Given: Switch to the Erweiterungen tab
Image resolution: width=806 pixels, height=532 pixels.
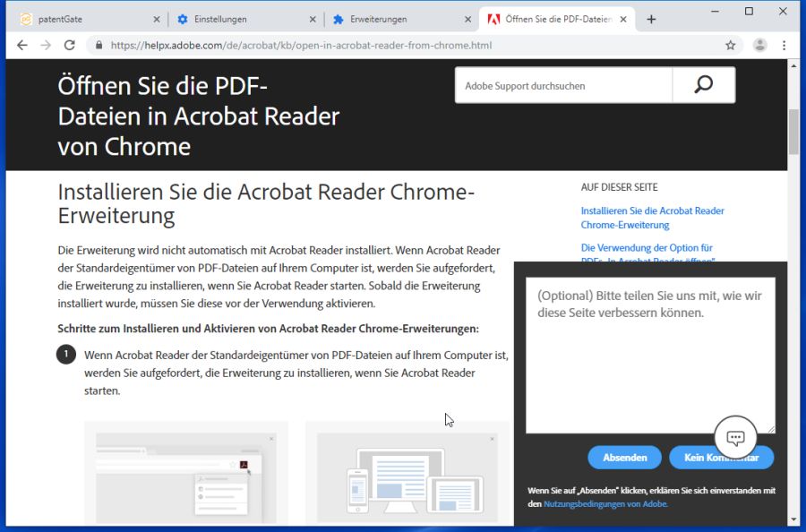Looking at the screenshot, I should point(401,20).
